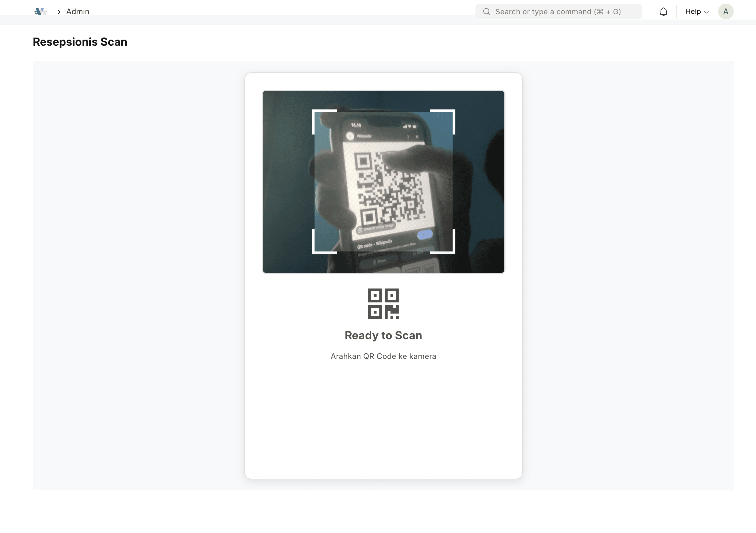Click the search magnifier icon
The width and height of the screenshot is (756, 533).
[486, 11]
